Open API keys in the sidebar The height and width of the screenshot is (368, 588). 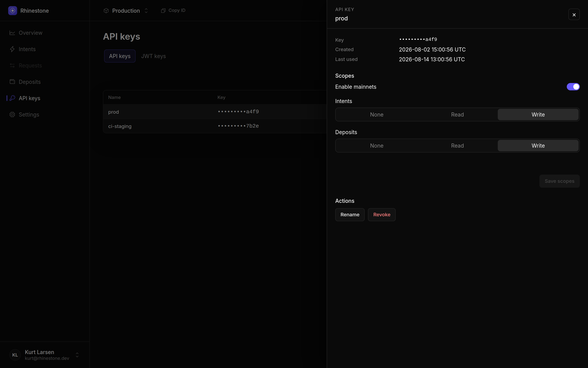click(45, 98)
